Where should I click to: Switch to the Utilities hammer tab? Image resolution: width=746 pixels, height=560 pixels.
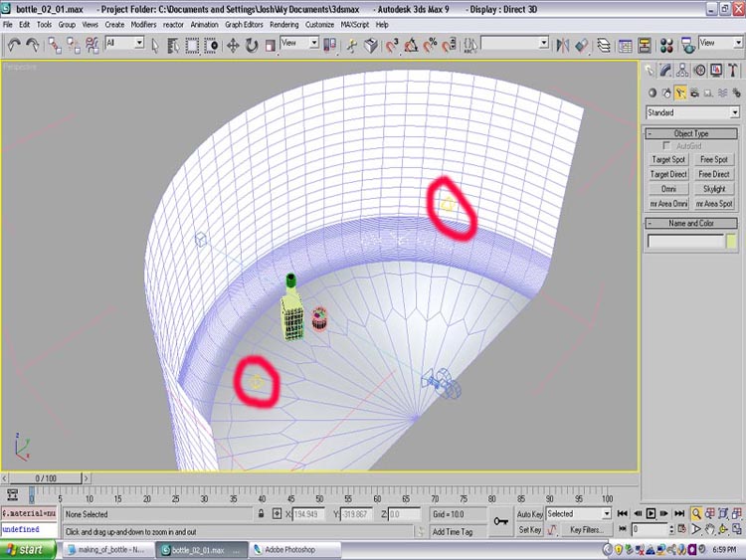coord(734,71)
